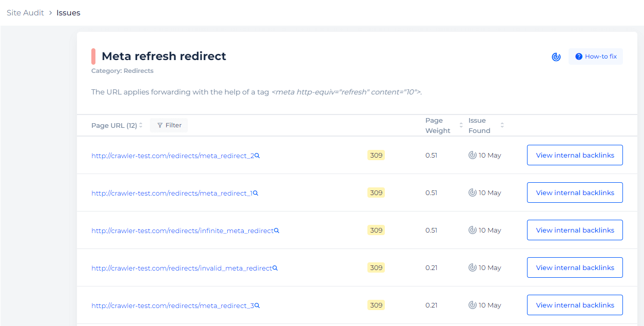
Task: Click page weight 0.51 in meta_redirect_1 row
Action: [431, 193]
